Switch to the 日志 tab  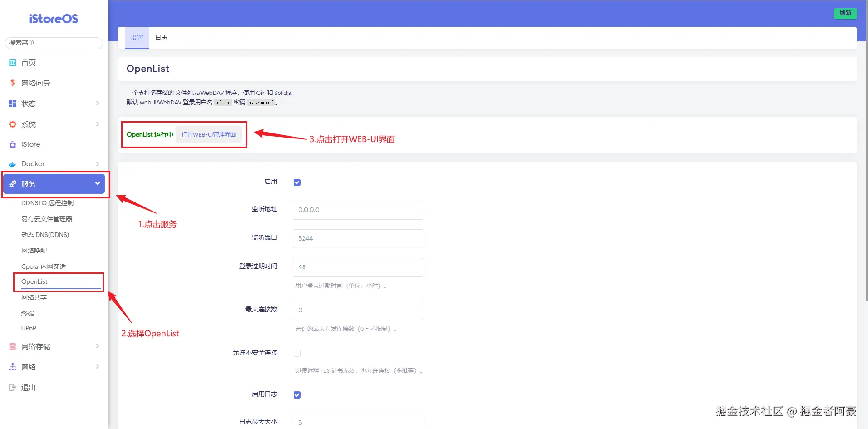click(x=162, y=38)
